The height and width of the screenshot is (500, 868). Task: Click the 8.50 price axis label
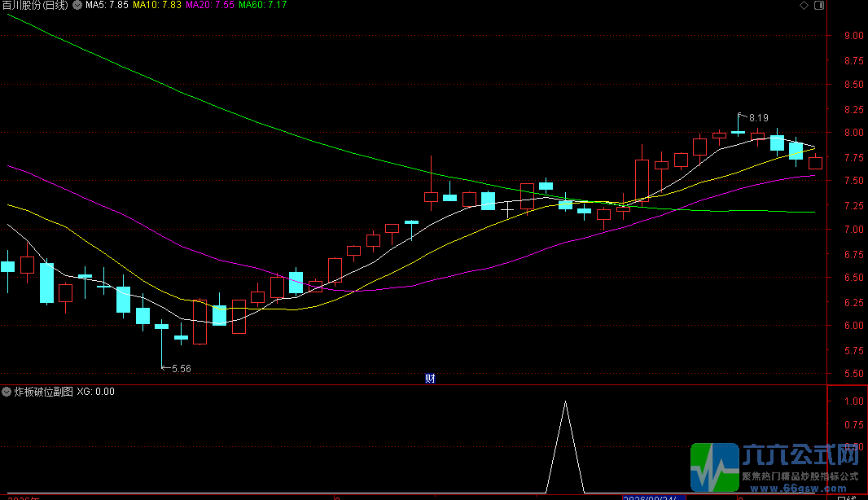854,85
